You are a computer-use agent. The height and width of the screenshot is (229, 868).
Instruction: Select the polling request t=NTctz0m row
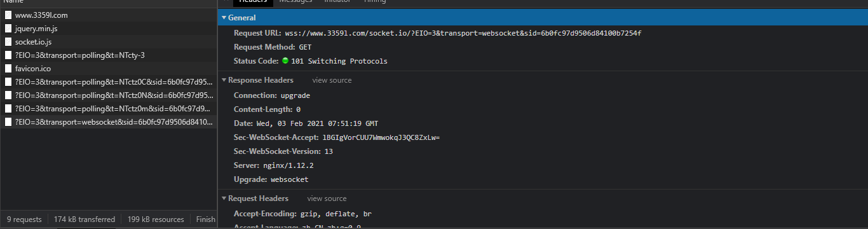pyautogui.click(x=109, y=108)
